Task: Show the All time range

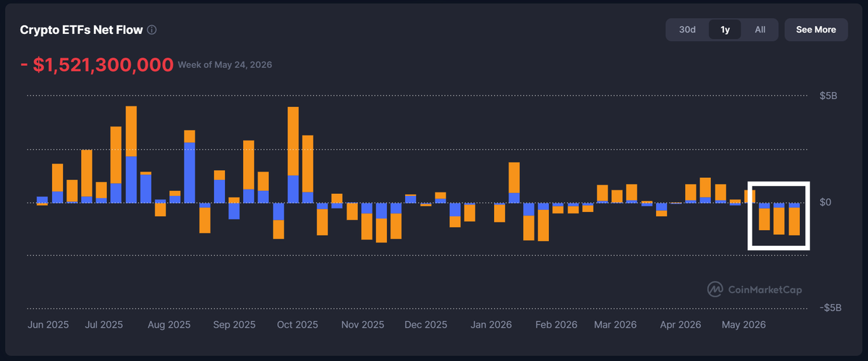Action: [x=759, y=30]
